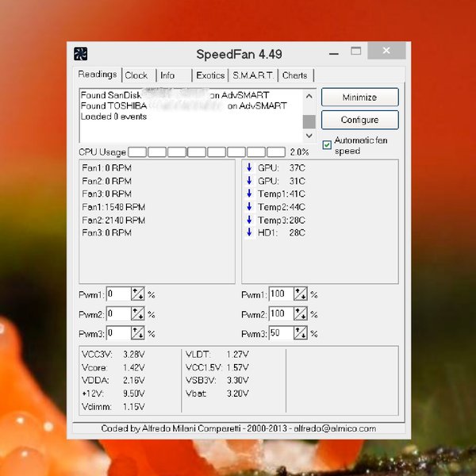The image size is (476, 476).
Task: Click the 'Vcore: 1.42V' voltage reading
Action: pyautogui.click(x=113, y=367)
